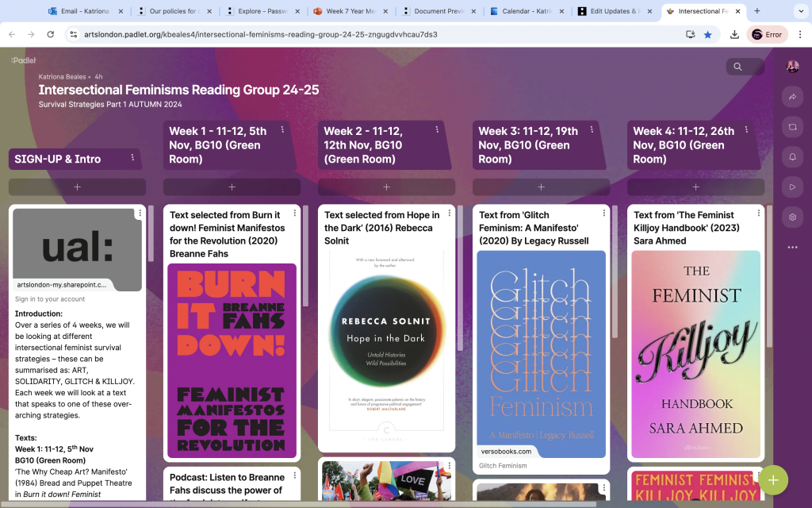Open options for the ual: sign-up post
This screenshot has width=812, height=508.
click(x=140, y=213)
